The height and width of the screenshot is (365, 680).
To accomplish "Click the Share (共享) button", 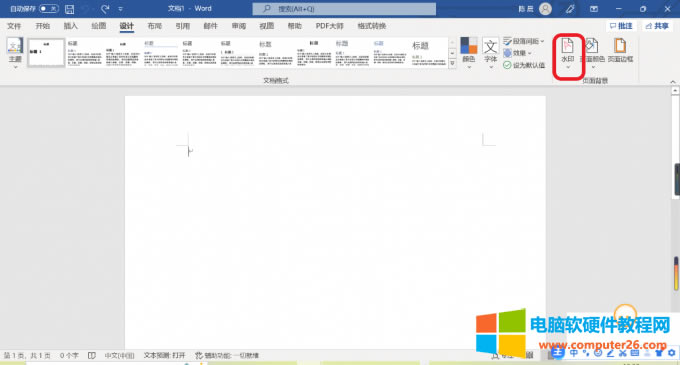I will tap(657, 26).
